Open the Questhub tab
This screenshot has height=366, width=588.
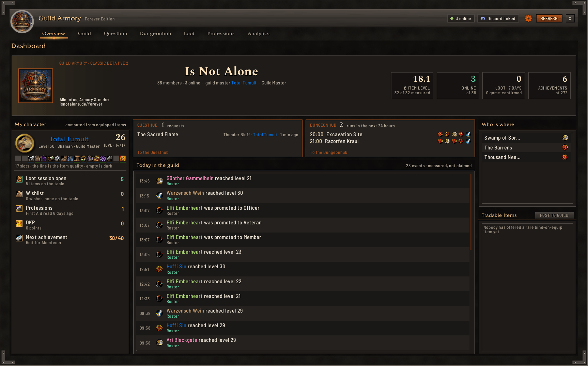click(x=115, y=33)
